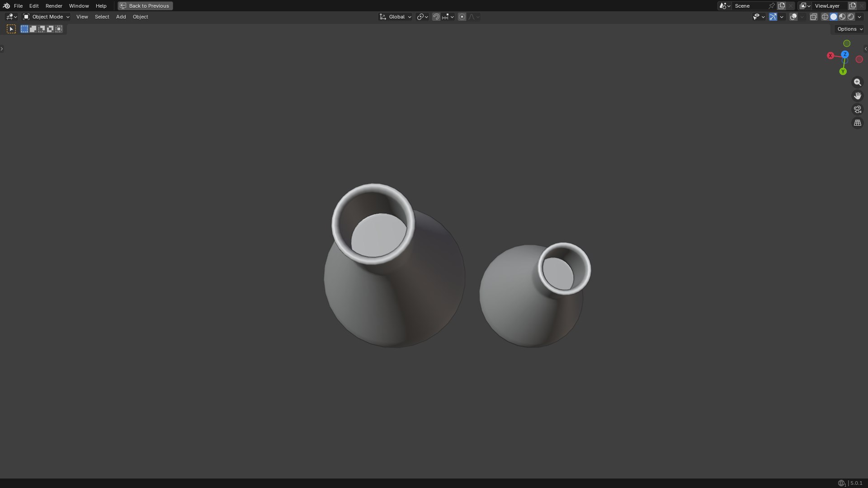Open the snapping options dropdown
The height and width of the screenshot is (488, 868).
point(448,17)
